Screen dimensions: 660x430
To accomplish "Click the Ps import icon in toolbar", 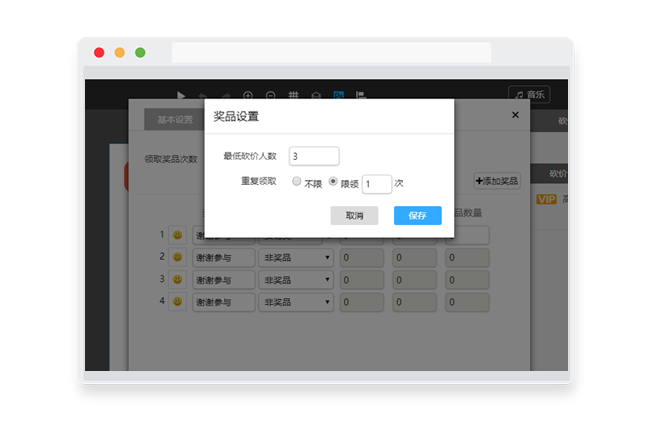I will coord(339,96).
